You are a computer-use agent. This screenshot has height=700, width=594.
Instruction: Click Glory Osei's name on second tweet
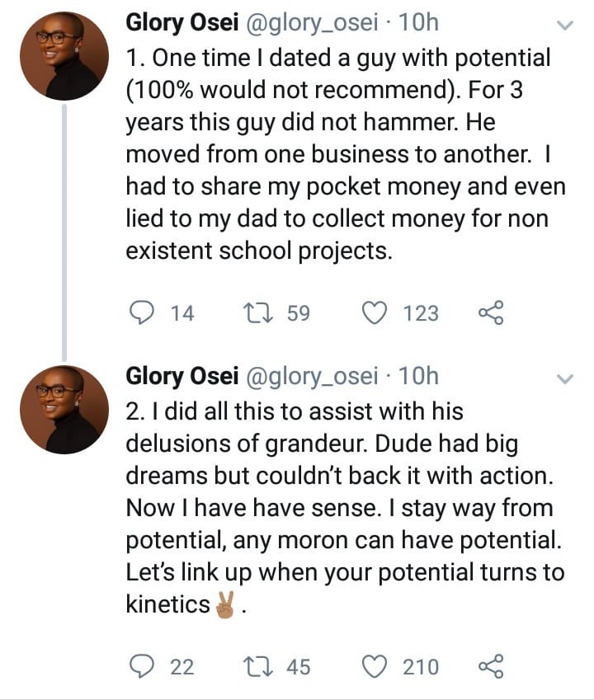[x=177, y=376]
